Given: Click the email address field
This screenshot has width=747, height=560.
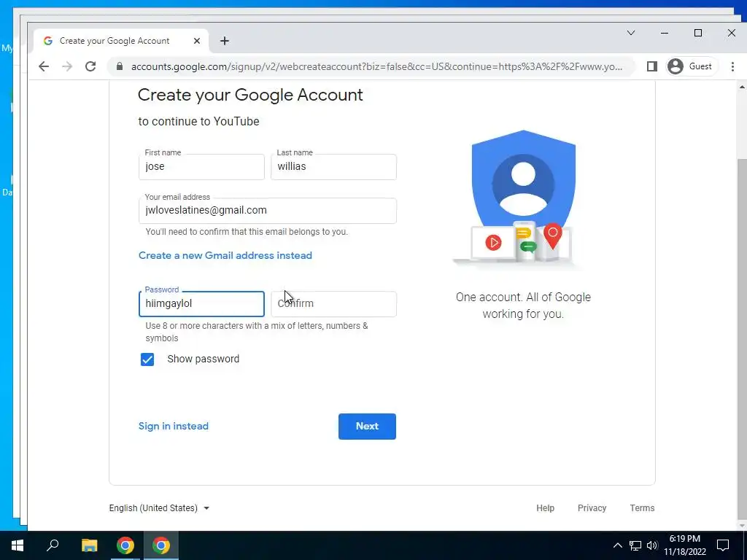Looking at the screenshot, I should [x=267, y=211].
